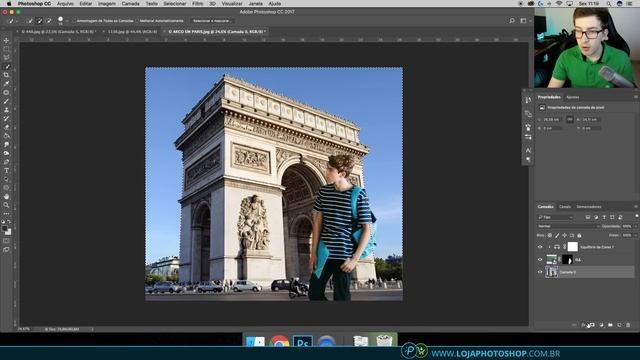Select the Hand tool
This screenshot has height=360, width=640.
click(6, 197)
